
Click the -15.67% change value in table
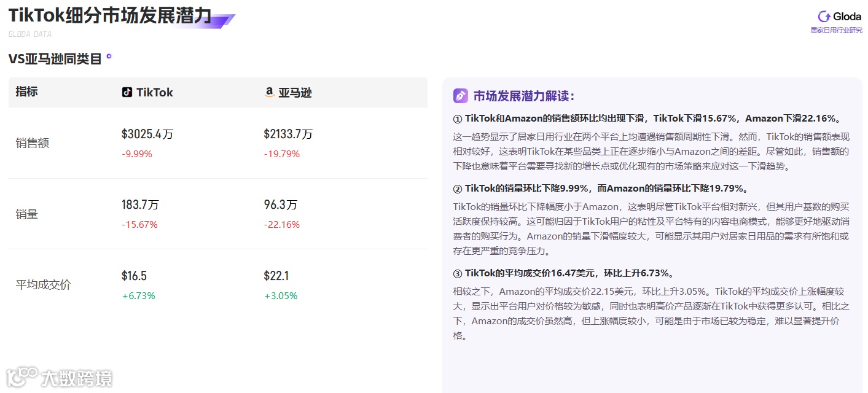coord(139,225)
